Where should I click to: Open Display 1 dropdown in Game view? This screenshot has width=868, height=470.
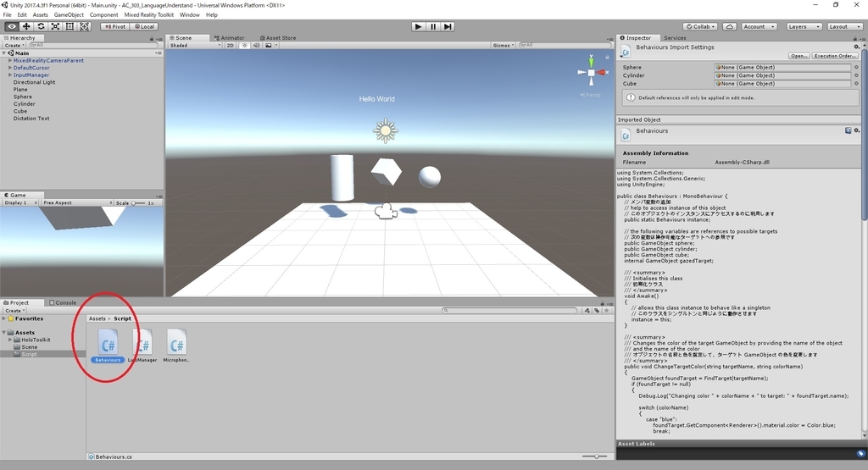20,203
